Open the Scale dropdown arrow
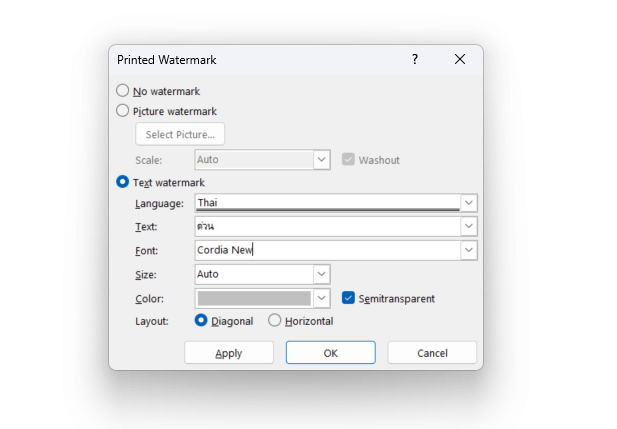617x429 pixels. tap(321, 159)
